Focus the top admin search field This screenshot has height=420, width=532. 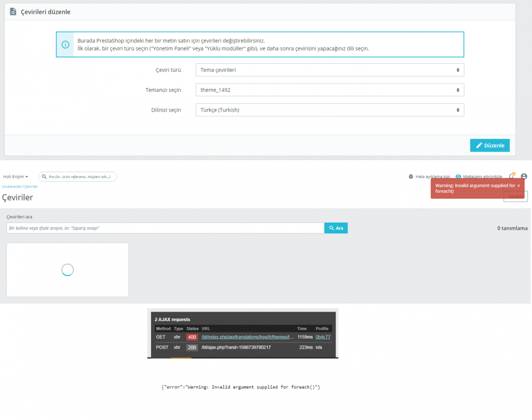(78, 177)
